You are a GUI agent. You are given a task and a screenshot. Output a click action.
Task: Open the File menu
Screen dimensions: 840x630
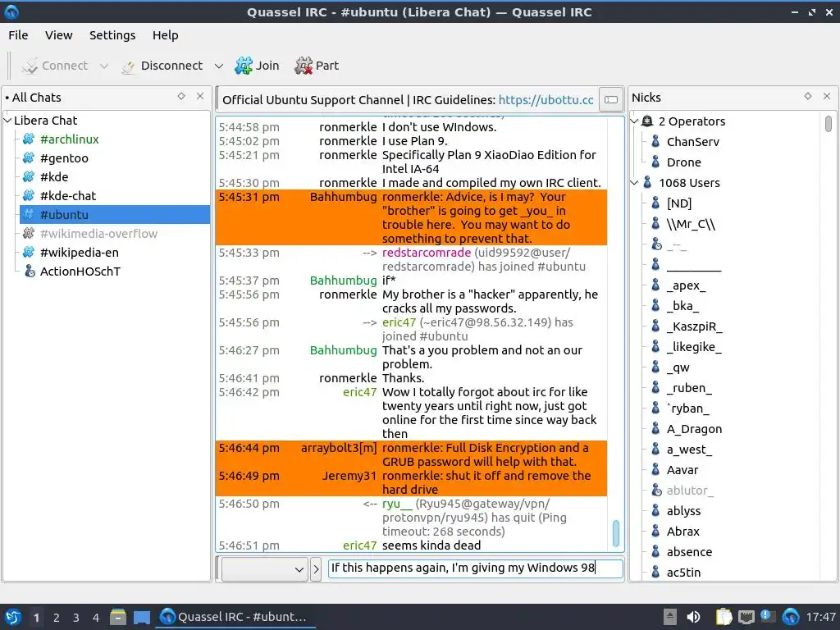(18, 35)
